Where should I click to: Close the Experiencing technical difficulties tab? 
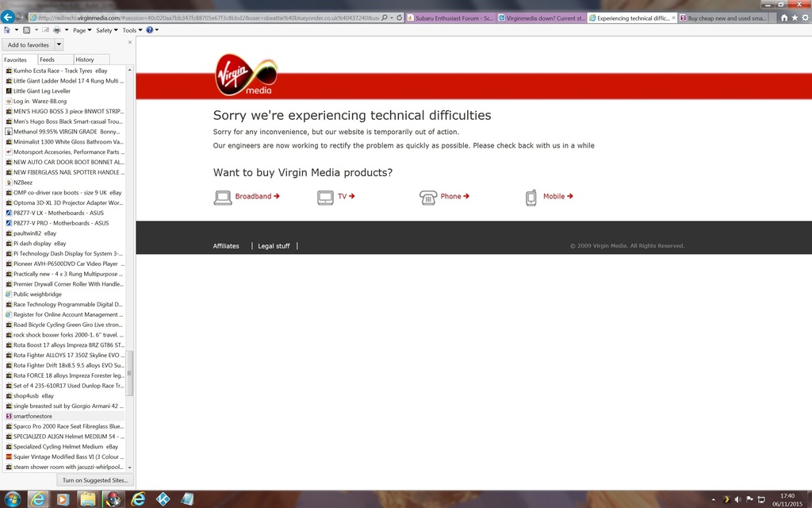coord(673,17)
